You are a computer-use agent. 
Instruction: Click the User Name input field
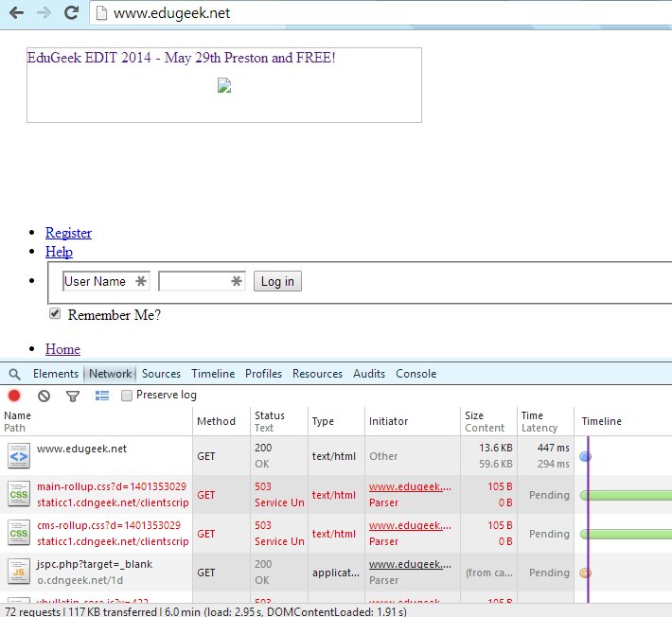click(x=104, y=281)
